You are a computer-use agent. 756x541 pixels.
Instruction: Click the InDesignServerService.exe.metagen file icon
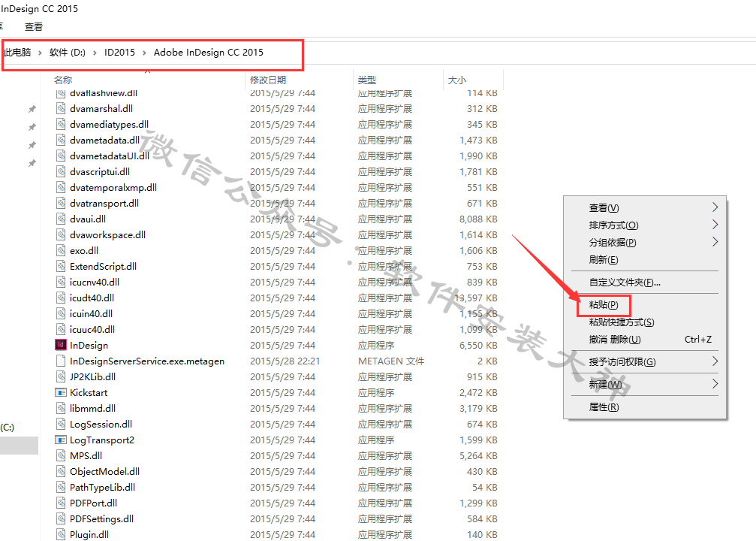(61, 361)
